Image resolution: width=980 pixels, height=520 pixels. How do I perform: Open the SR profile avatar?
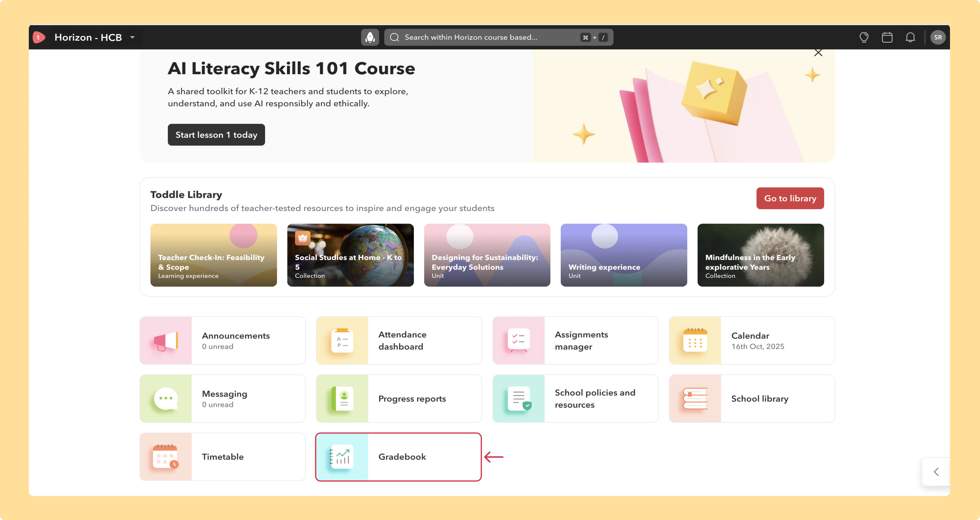938,37
